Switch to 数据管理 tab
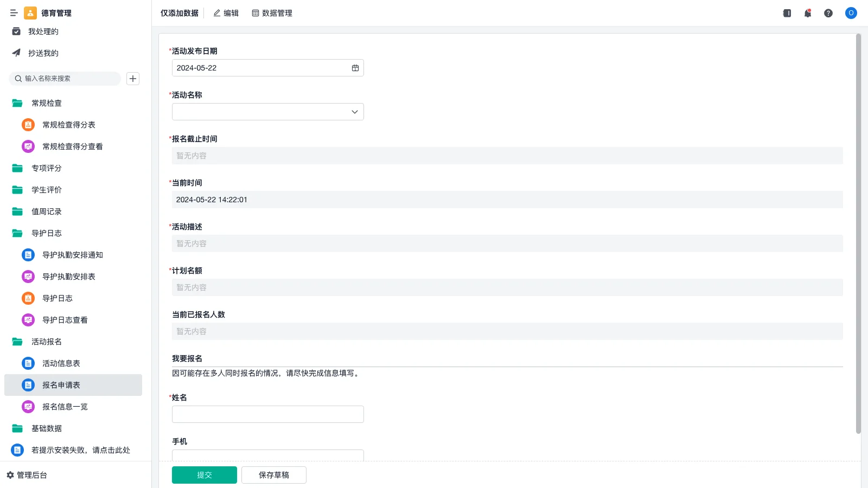Screen dimensions: 868x488 click(272, 13)
